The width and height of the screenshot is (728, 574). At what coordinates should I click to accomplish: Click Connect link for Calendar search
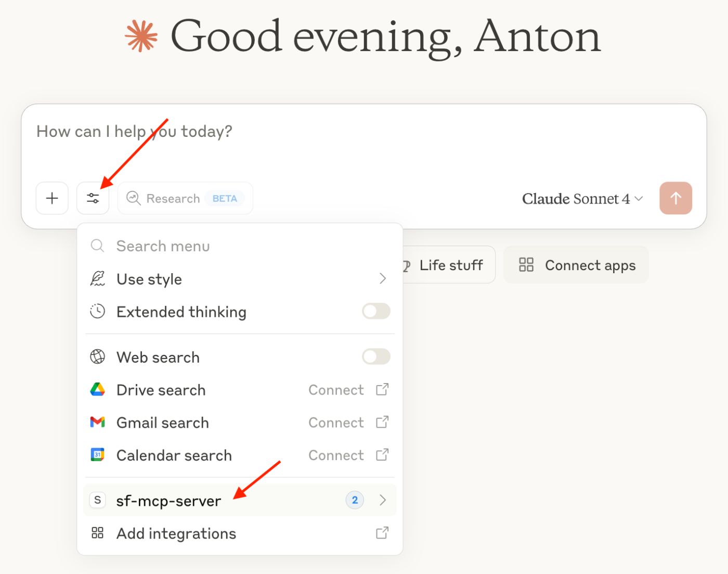point(336,455)
